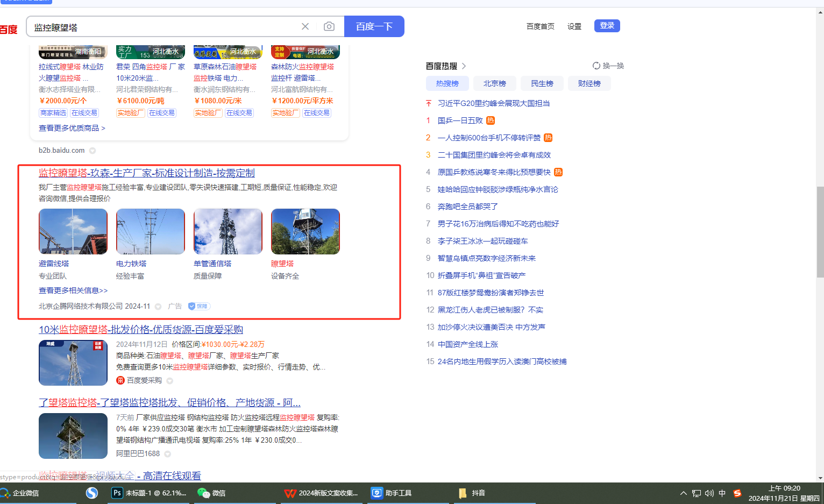The height and width of the screenshot is (504, 824).
Task: Open 企业微信 from the taskbar
Action: 20,493
